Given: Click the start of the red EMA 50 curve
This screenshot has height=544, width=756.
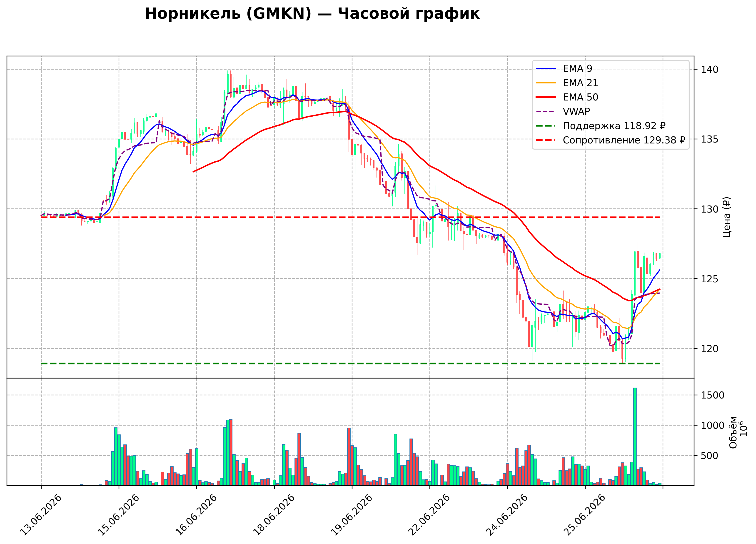Looking at the screenshot, I should 193,172.
